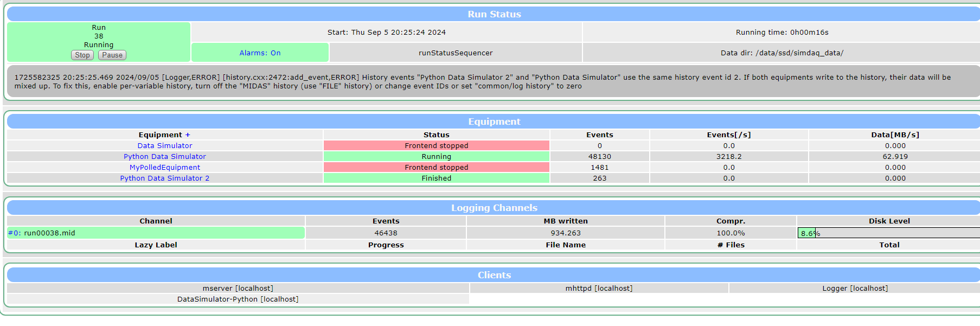
Task: Click the DataSimulator-Python [localhost] client
Action: point(238,299)
